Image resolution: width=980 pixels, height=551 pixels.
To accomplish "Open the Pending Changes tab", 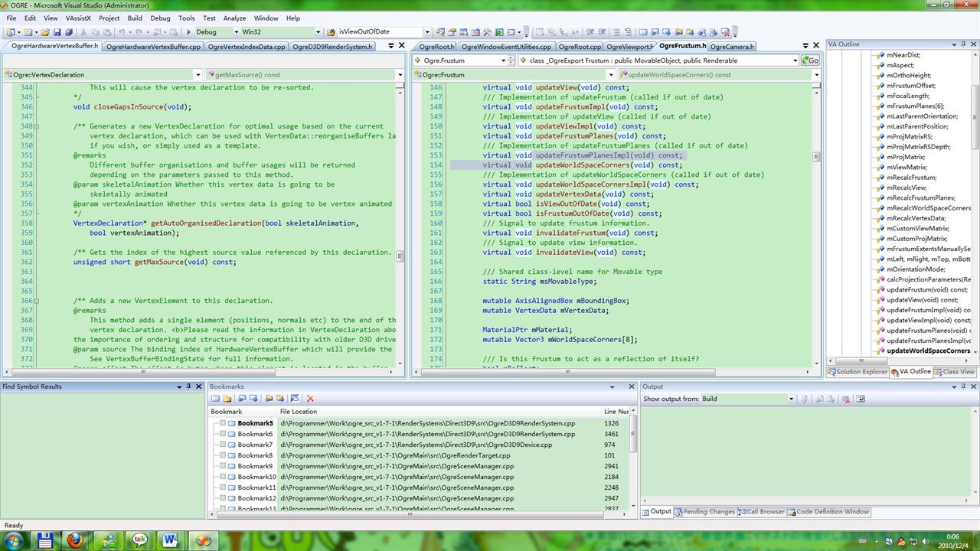I will pos(704,512).
